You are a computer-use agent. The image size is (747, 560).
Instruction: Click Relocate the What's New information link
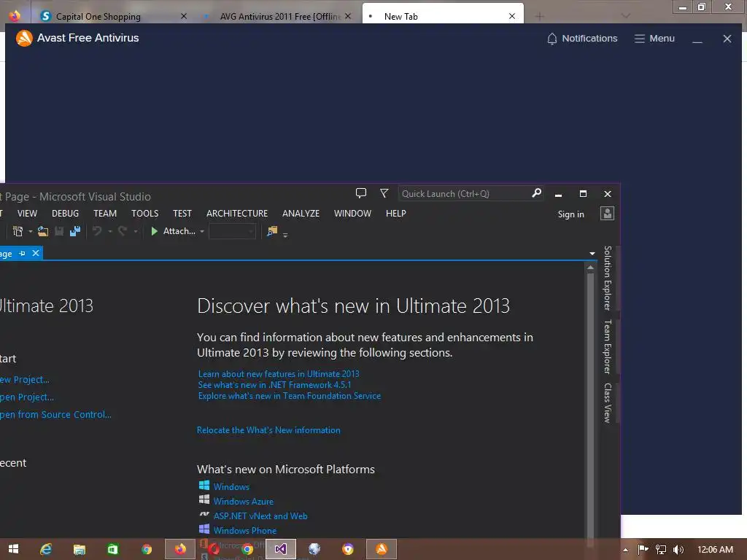268,430
